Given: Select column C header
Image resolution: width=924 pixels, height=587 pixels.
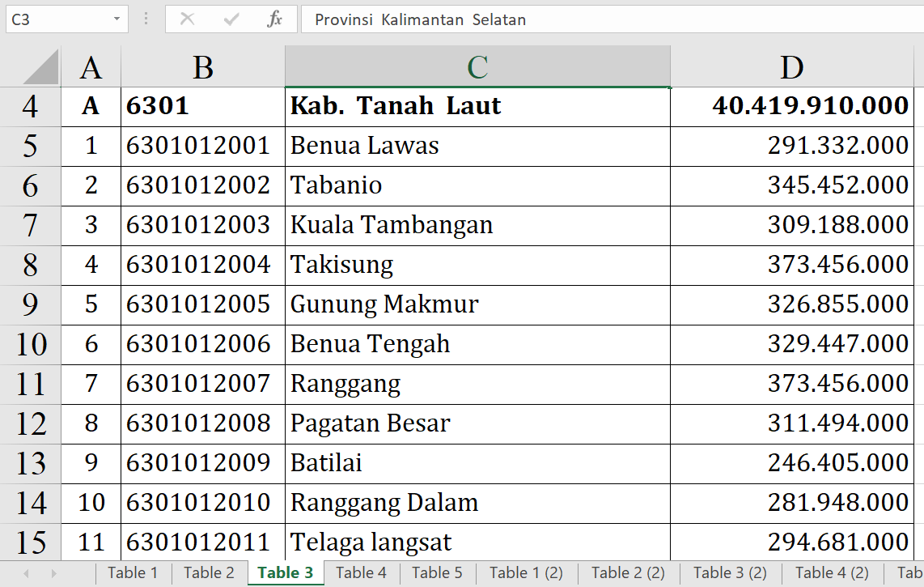Looking at the screenshot, I should coord(477,68).
